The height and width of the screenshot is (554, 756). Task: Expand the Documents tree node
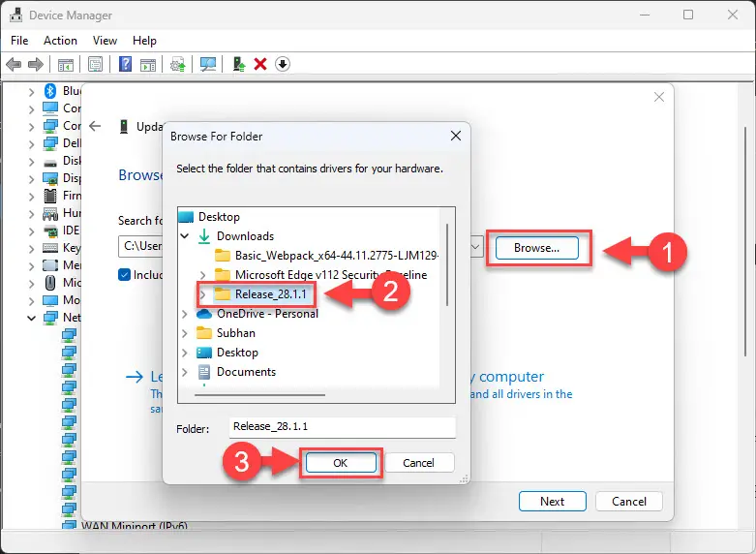coord(184,372)
